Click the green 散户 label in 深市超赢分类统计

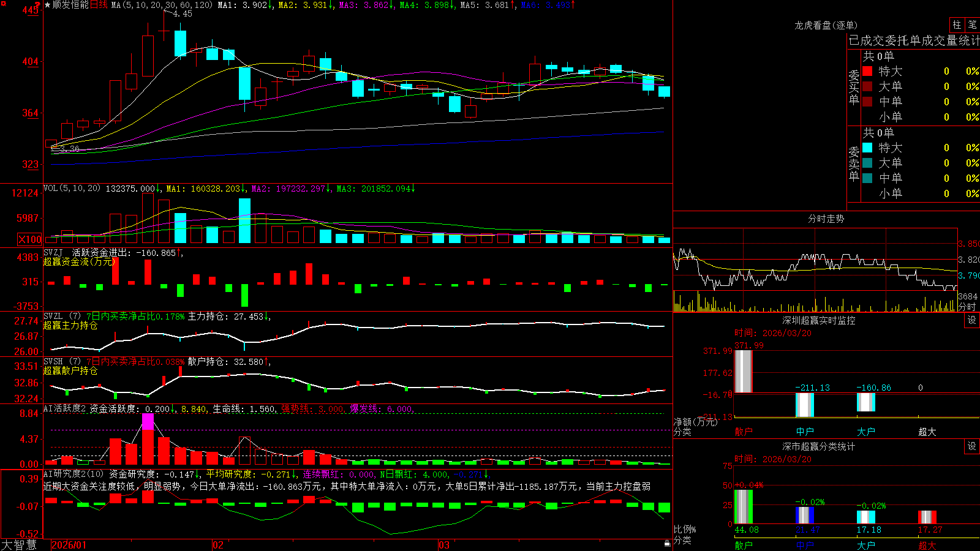pos(744,545)
